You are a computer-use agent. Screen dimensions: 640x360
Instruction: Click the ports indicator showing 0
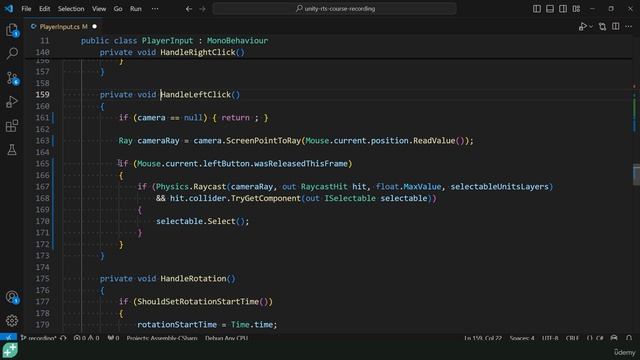tap(113, 338)
